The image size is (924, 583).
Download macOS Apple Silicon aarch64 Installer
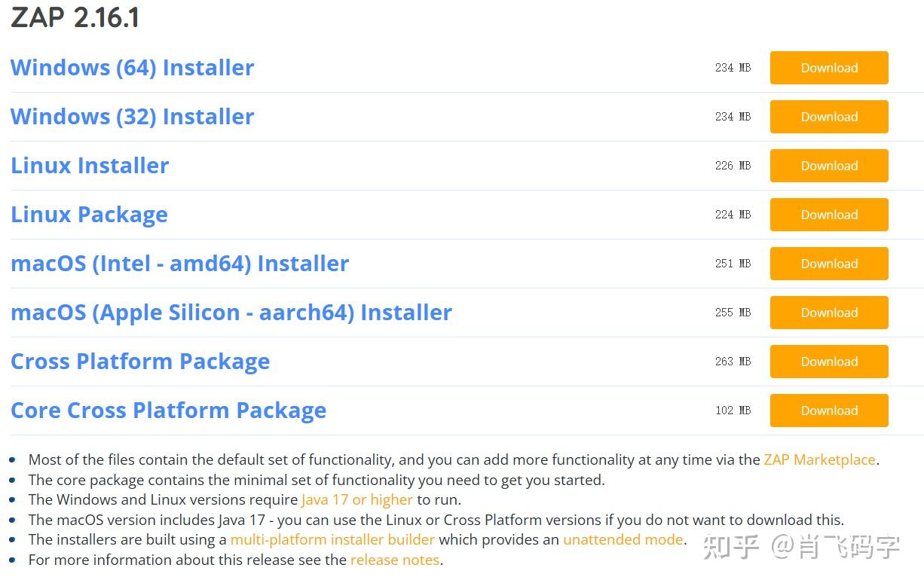(828, 313)
